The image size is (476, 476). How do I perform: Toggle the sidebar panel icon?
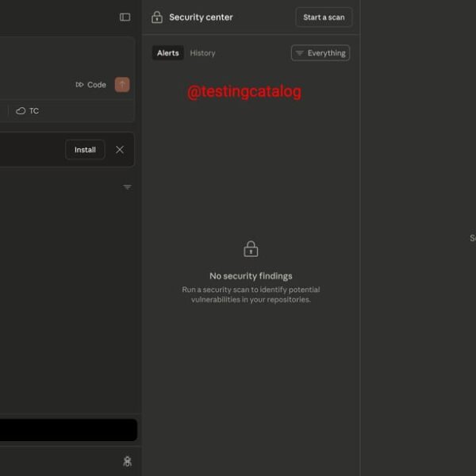[x=125, y=17]
